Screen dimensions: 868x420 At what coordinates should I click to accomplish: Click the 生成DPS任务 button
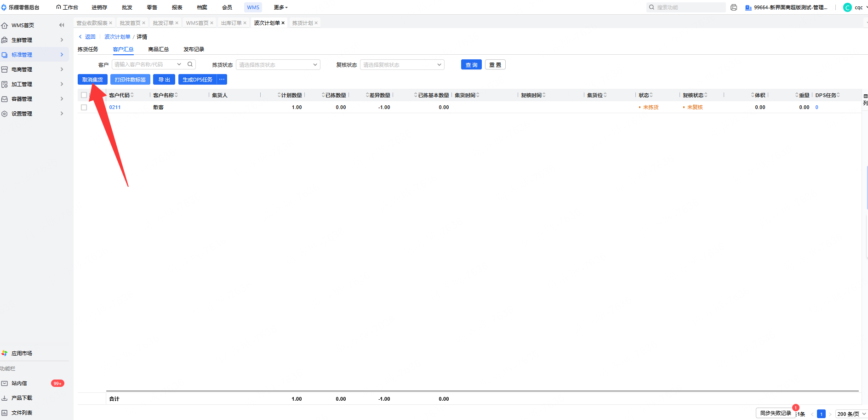[198, 80]
